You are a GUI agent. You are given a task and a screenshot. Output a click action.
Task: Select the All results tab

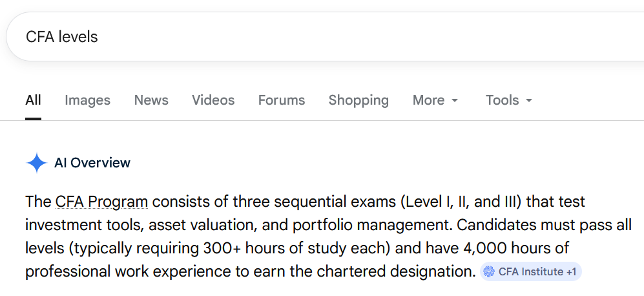pyautogui.click(x=33, y=100)
